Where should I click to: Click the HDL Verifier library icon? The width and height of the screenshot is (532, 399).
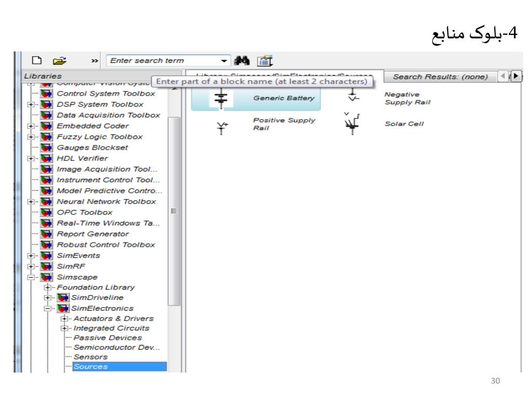[x=46, y=158]
